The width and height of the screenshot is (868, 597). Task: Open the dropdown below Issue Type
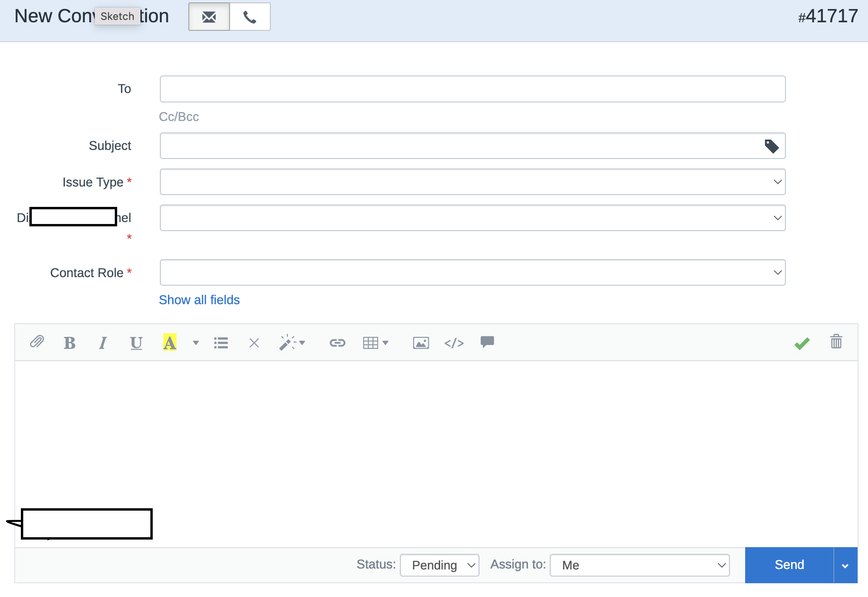(x=472, y=218)
